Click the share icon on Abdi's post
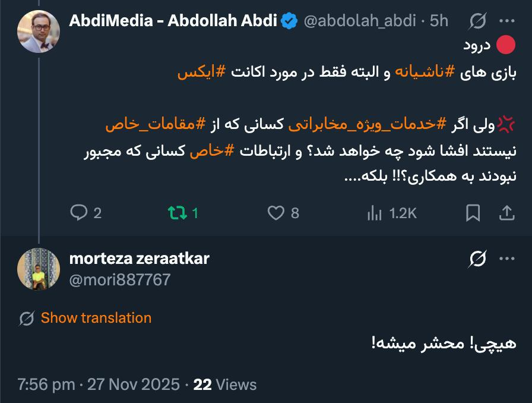Screen dimensions: 532x403 coord(506,212)
